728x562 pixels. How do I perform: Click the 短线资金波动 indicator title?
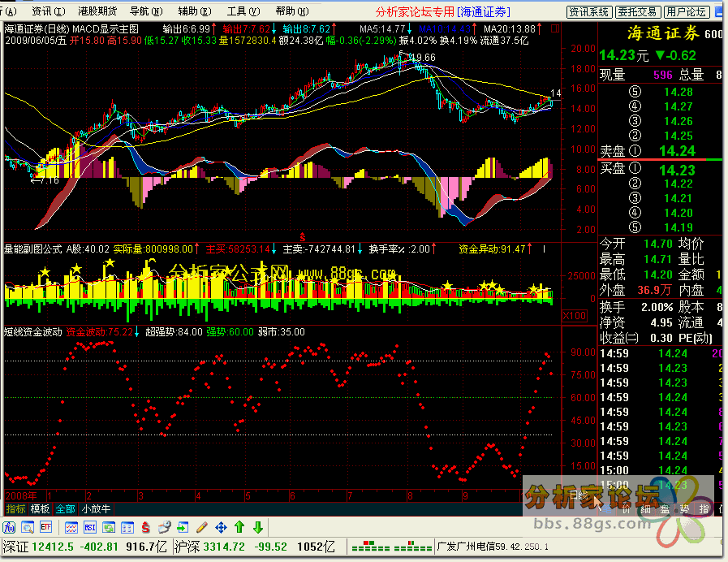point(33,331)
